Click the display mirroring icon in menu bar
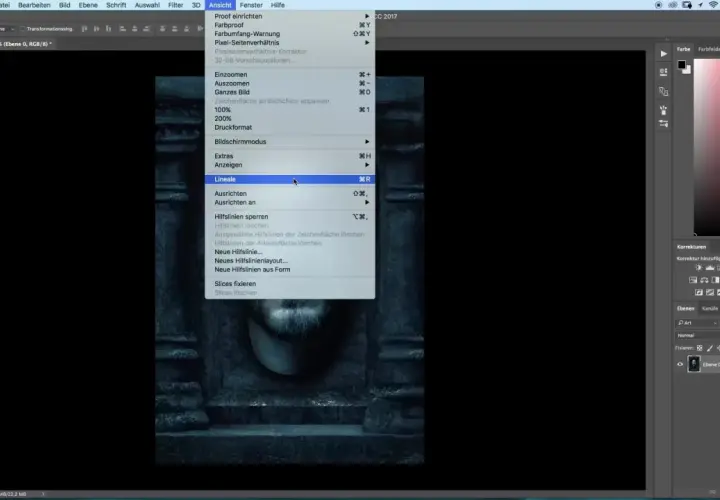Viewport: 720px width, 500px height. tap(687, 5)
